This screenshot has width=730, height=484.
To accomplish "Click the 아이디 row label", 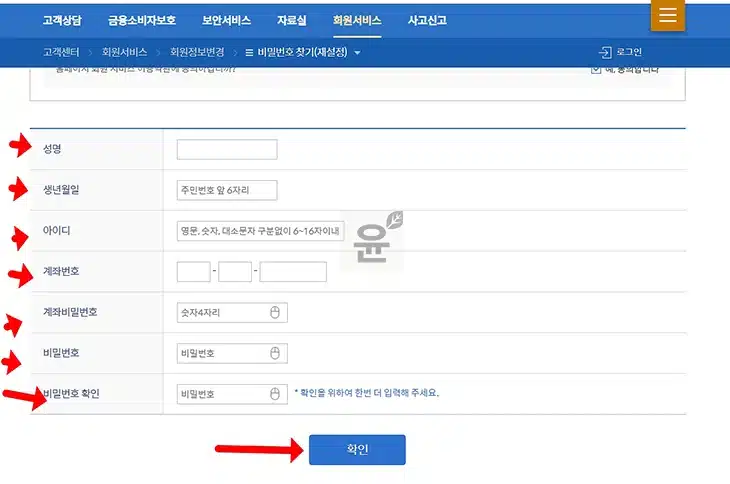I will [x=56, y=230].
